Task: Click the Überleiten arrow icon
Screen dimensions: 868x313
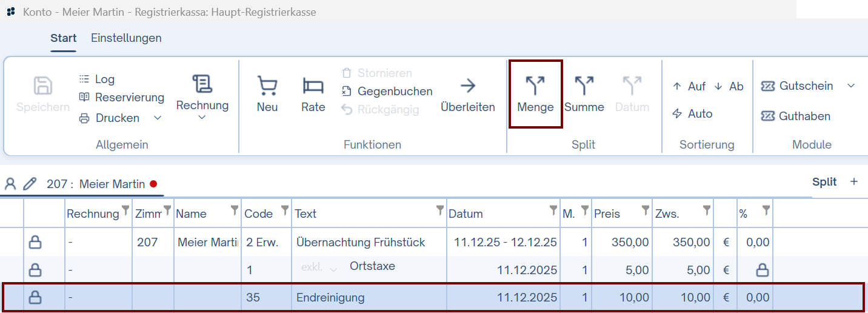Action: tap(468, 86)
